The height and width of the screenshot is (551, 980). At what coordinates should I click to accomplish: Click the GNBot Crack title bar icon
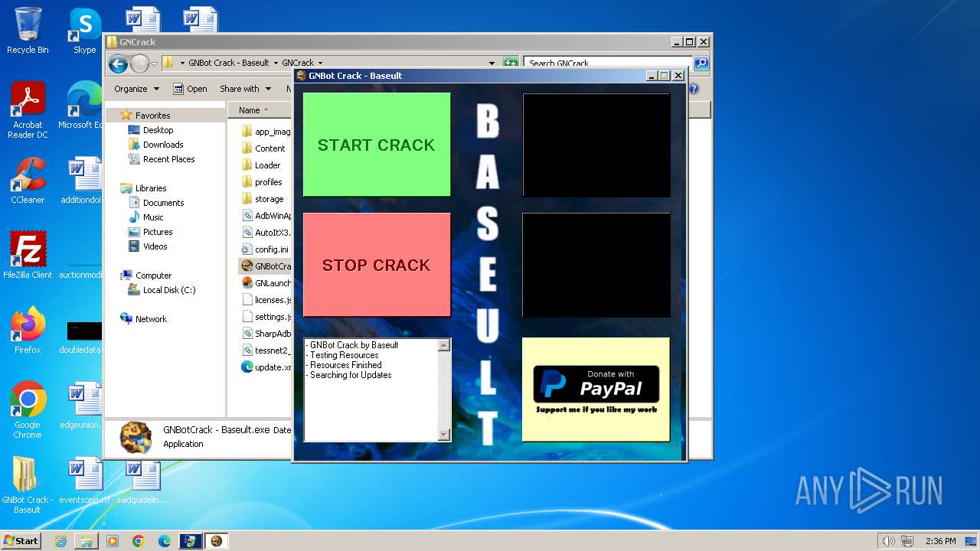(302, 76)
